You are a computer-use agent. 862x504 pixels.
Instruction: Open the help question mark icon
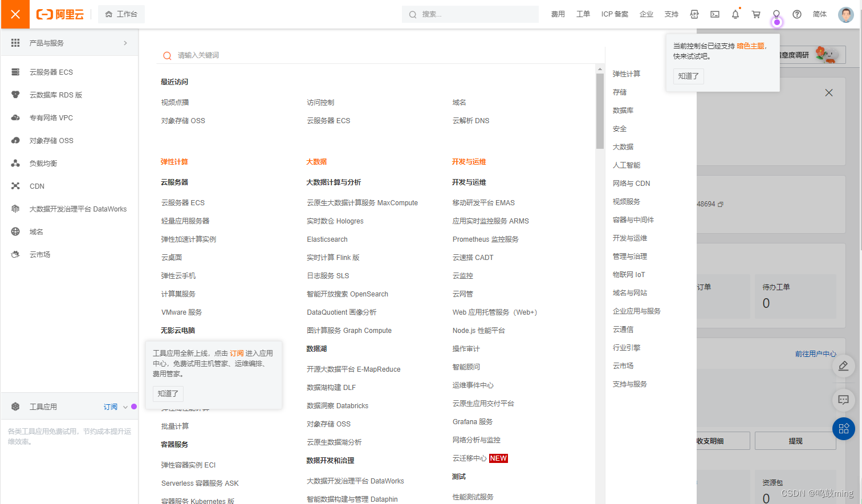pyautogui.click(x=797, y=14)
